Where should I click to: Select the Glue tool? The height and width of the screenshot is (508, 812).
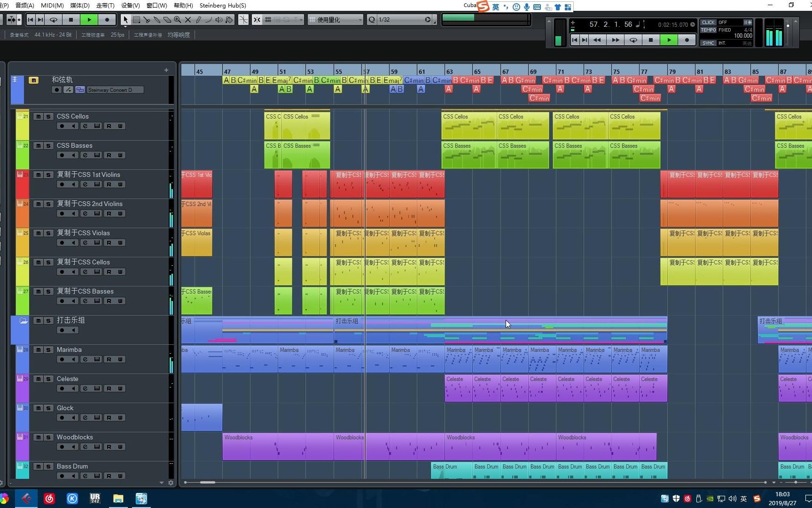[x=157, y=20]
